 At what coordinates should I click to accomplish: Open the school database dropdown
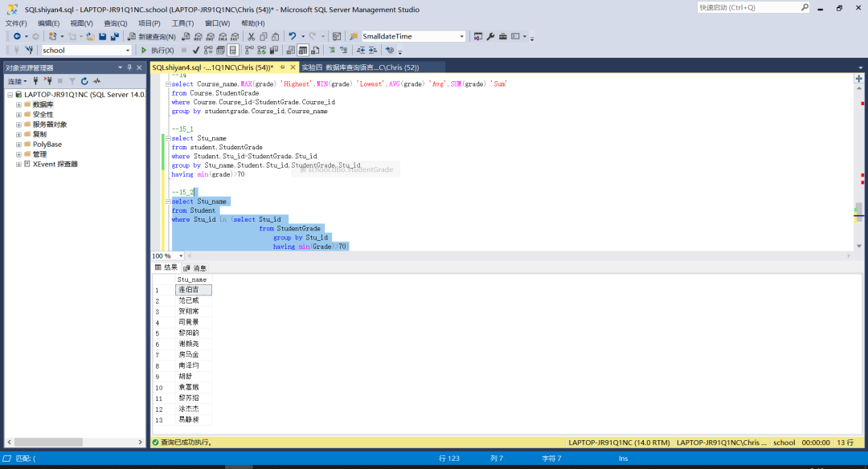point(127,51)
